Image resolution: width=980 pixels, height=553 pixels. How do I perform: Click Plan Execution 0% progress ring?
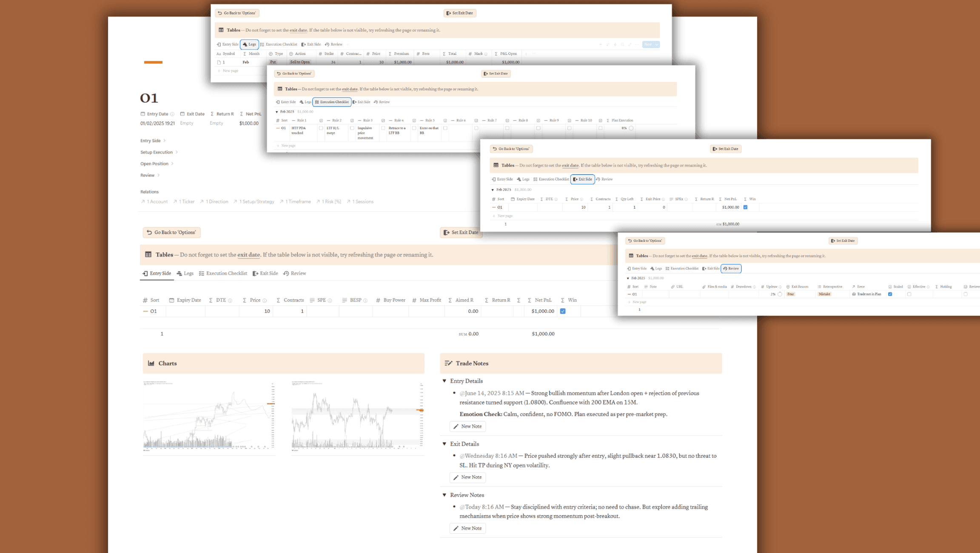coord(631,128)
